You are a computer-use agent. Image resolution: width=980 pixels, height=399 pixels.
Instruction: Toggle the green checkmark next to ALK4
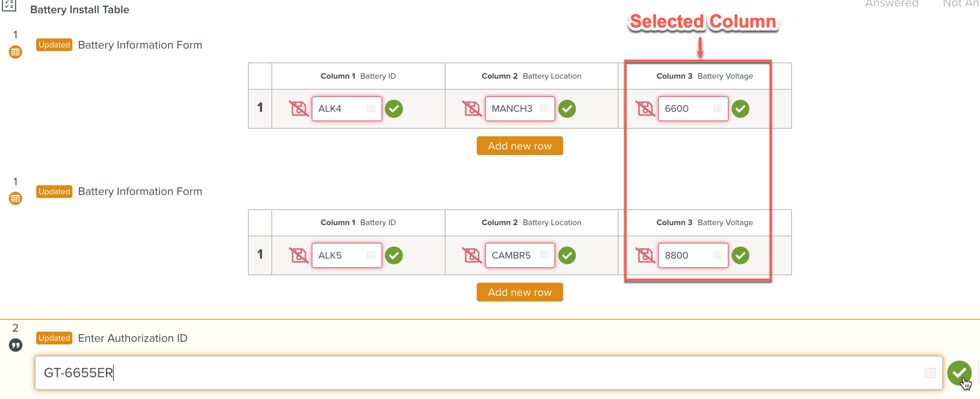394,108
